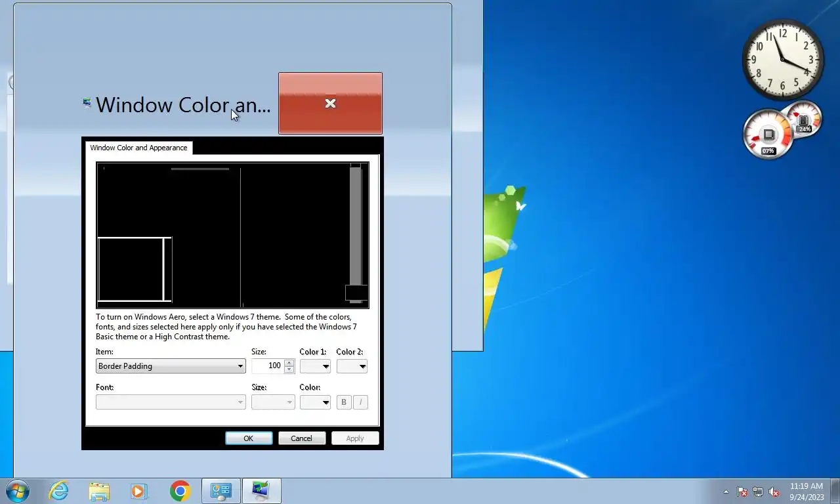Click the appearance preview area
Viewport: 840px width, 504px height.
click(232, 235)
